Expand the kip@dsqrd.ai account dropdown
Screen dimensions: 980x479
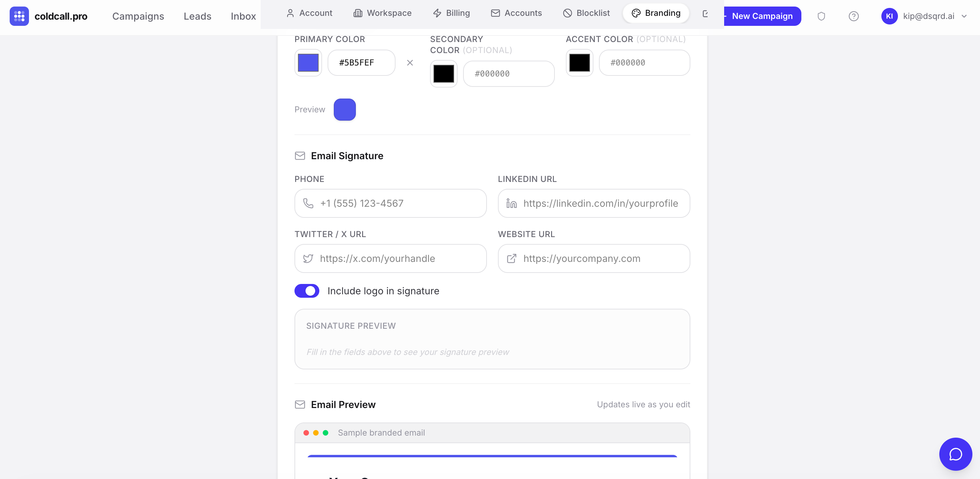(964, 16)
